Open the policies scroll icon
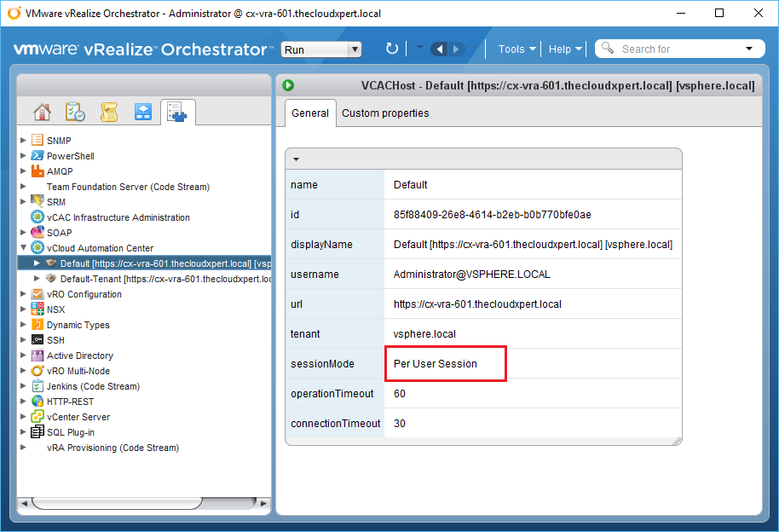 pyautogui.click(x=109, y=113)
